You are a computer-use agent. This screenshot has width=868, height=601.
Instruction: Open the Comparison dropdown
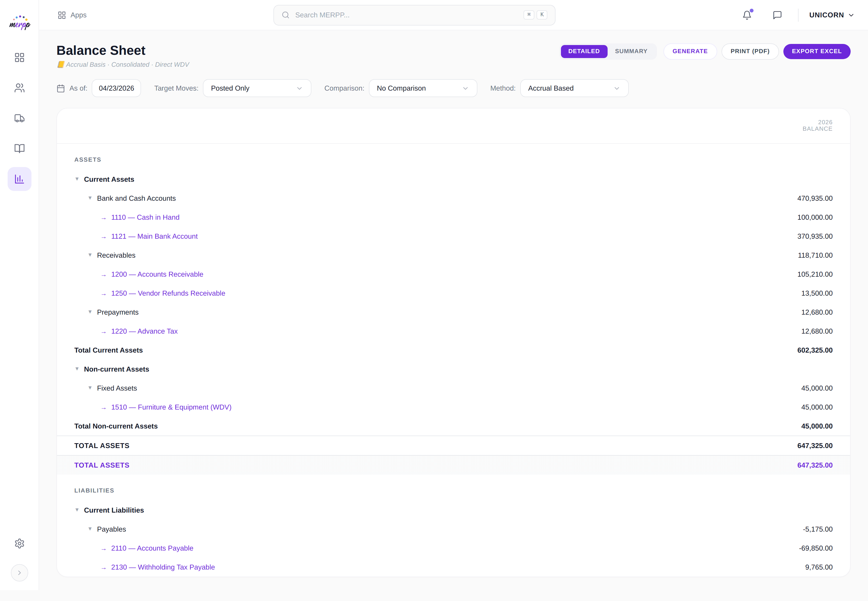[423, 88]
